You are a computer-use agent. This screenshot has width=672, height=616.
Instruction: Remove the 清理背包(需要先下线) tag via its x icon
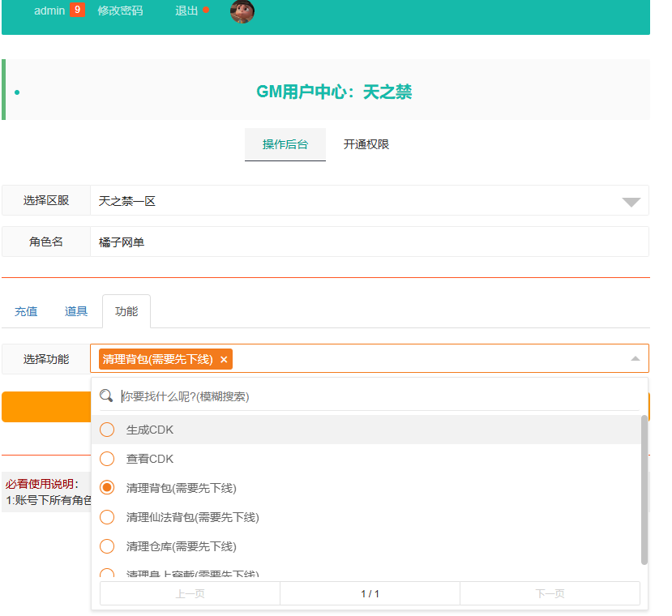click(224, 359)
